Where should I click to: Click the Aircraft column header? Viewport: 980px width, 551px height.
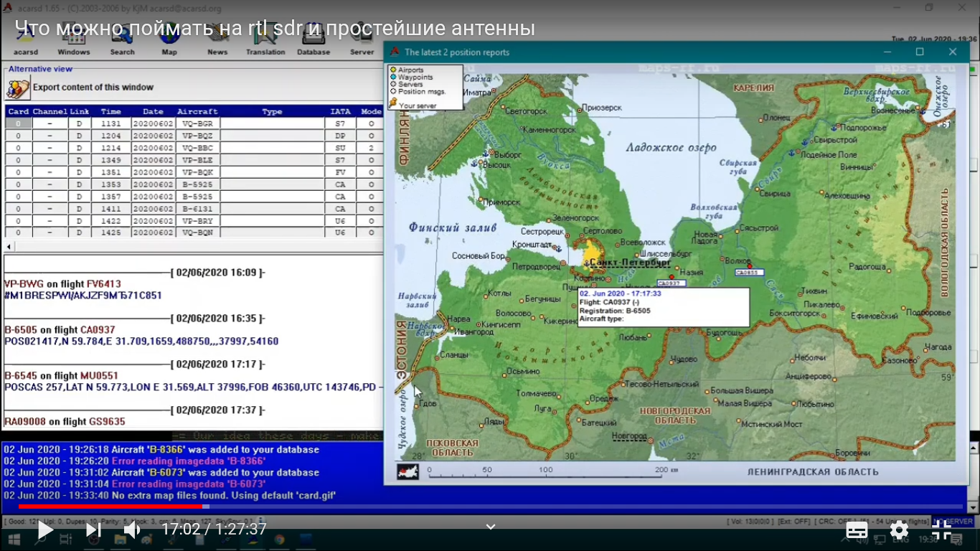click(197, 112)
